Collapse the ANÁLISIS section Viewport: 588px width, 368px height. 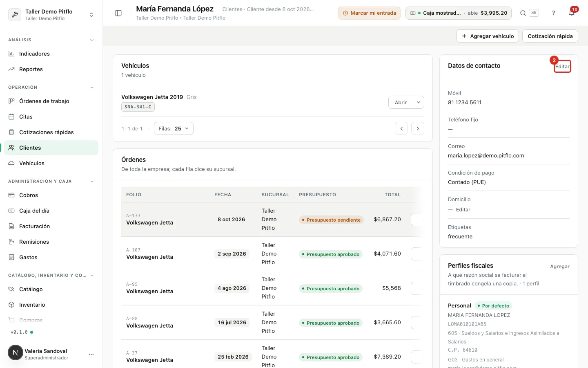pyautogui.click(x=92, y=40)
